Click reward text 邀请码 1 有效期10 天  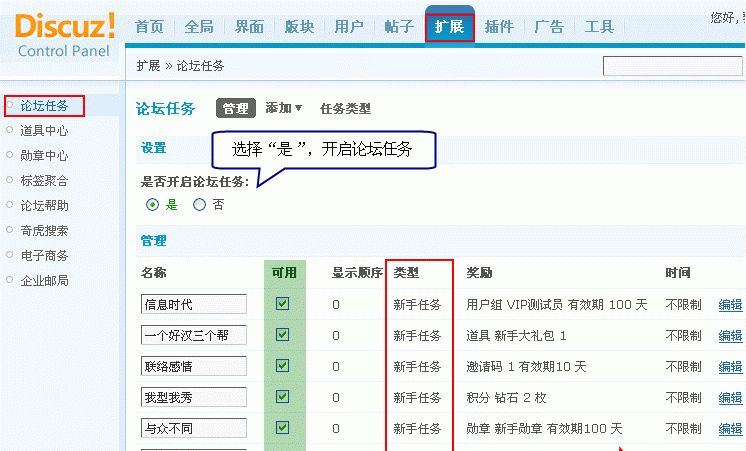[x=526, y=366]
